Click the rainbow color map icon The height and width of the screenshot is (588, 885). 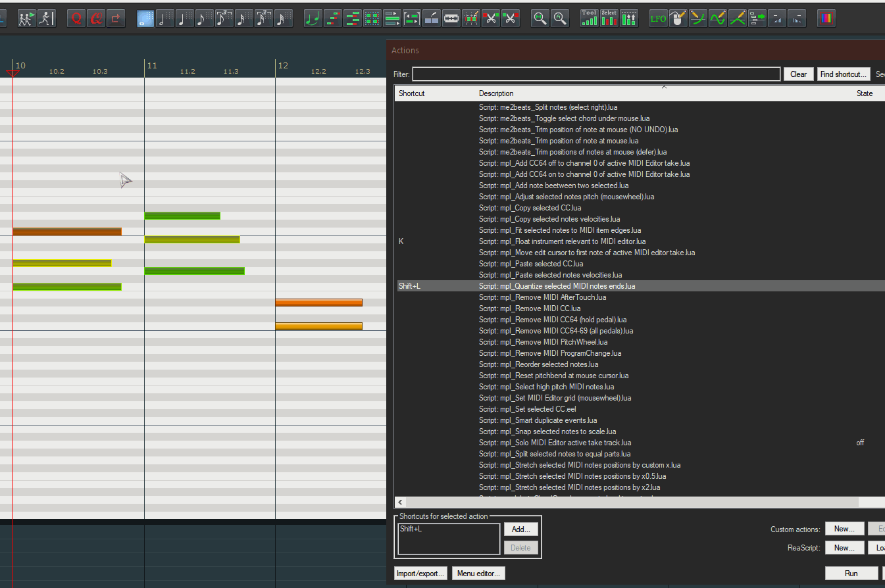coord(826,18)
